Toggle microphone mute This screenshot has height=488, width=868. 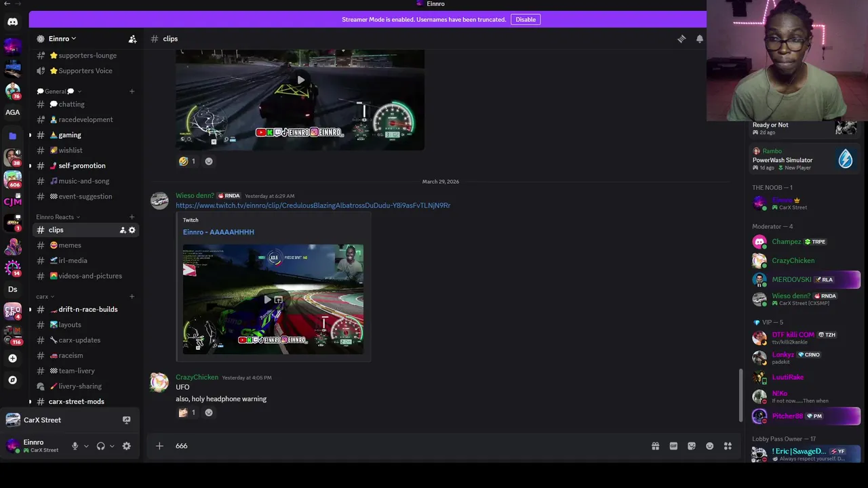pyautogui.click(x=75, y=446)
